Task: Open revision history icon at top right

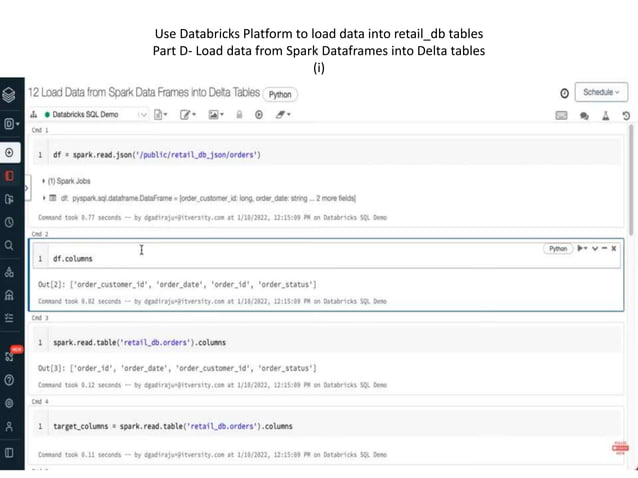Action: coord(625,115)
